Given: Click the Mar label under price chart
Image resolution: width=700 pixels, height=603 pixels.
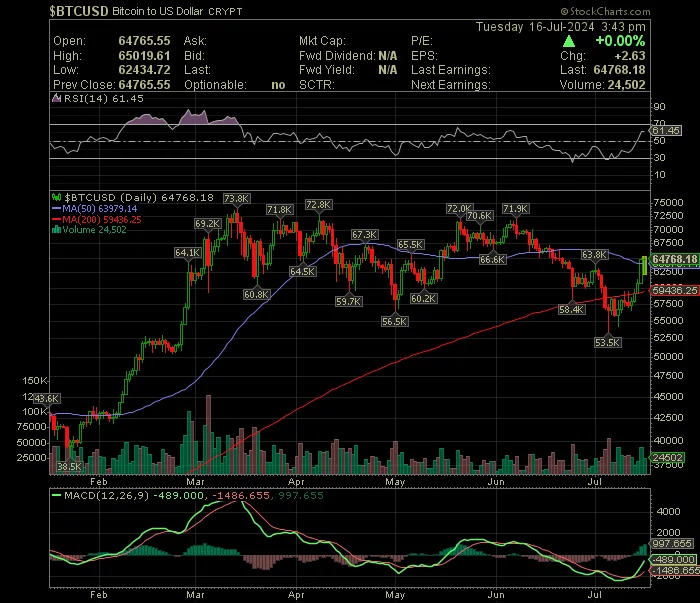Looking at the screenshot, I should click(195, 482).
